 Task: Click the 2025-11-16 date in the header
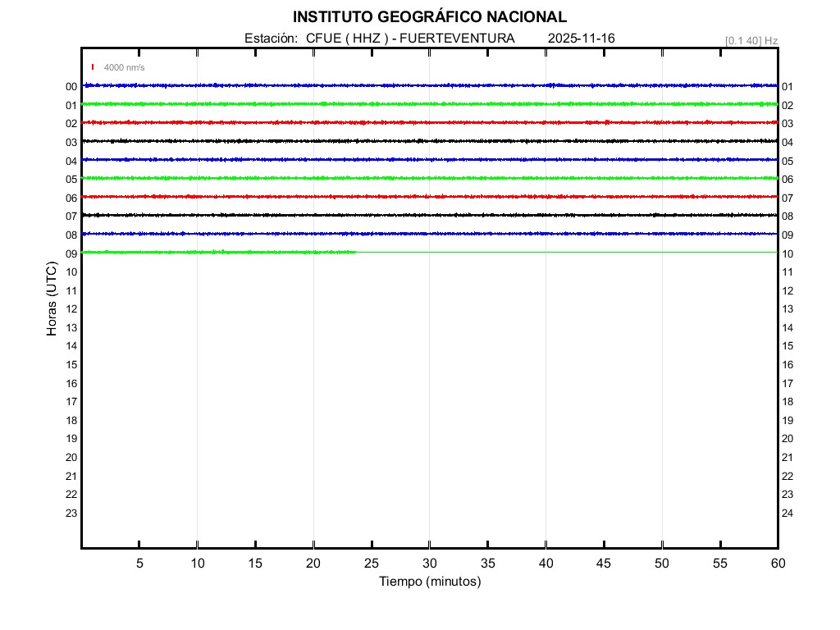click(x=581, y=39)
